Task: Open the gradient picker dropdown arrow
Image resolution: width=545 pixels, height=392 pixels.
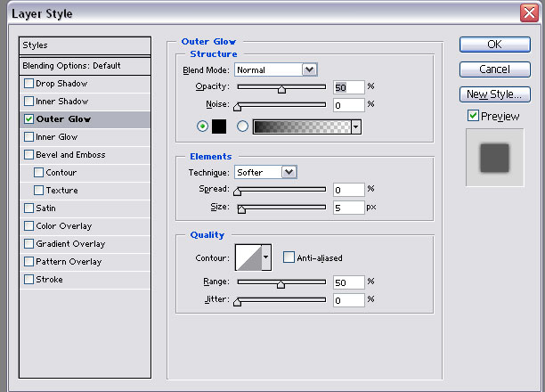Action: click(x=356, y=127)
